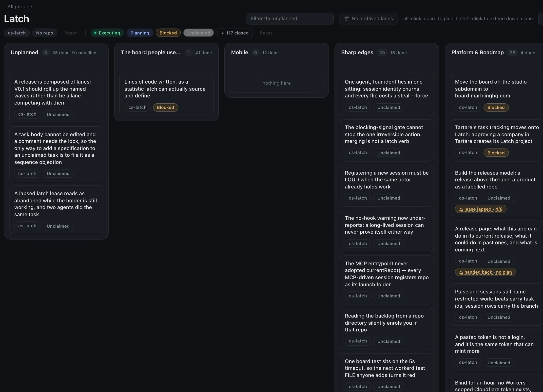Open The board people use lane header
This screenshot has width=543, height=392.
point(151,53)
